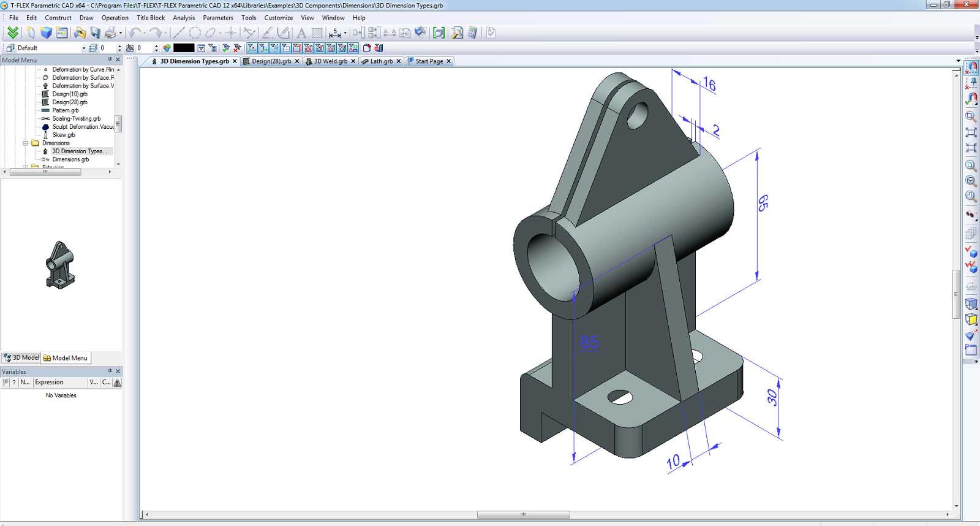Open the Construct menu

click(x=58, y=18)
